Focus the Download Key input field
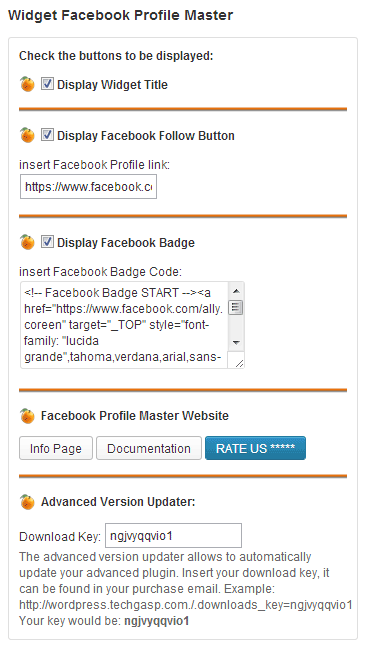The height and width of the screenshot is (649, 366). (x=173, y=536)
